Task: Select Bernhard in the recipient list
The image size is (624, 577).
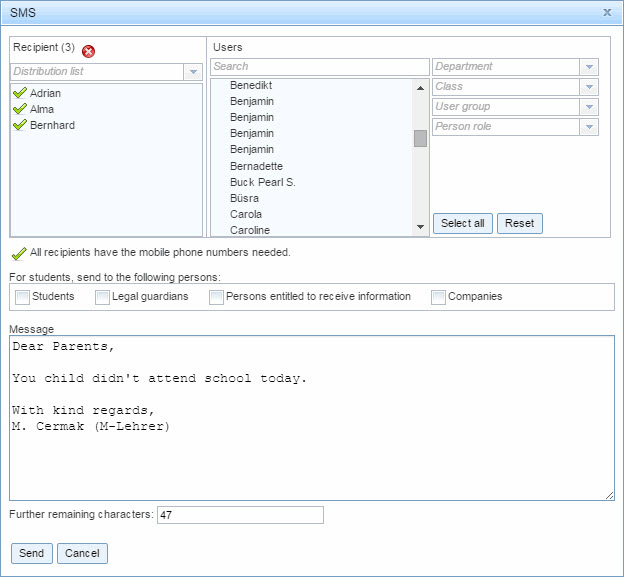Action: pyautogui.click(x=53, y=125)
